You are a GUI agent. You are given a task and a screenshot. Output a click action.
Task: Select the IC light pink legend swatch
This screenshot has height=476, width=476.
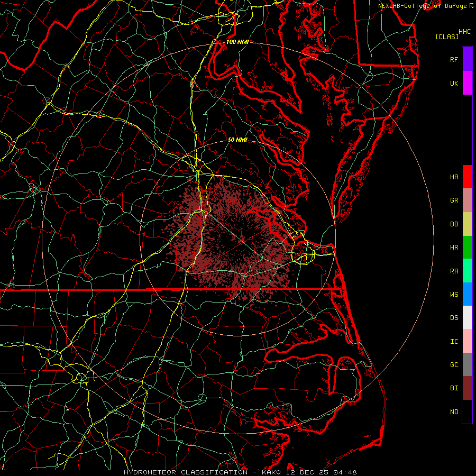click(467, 341)
